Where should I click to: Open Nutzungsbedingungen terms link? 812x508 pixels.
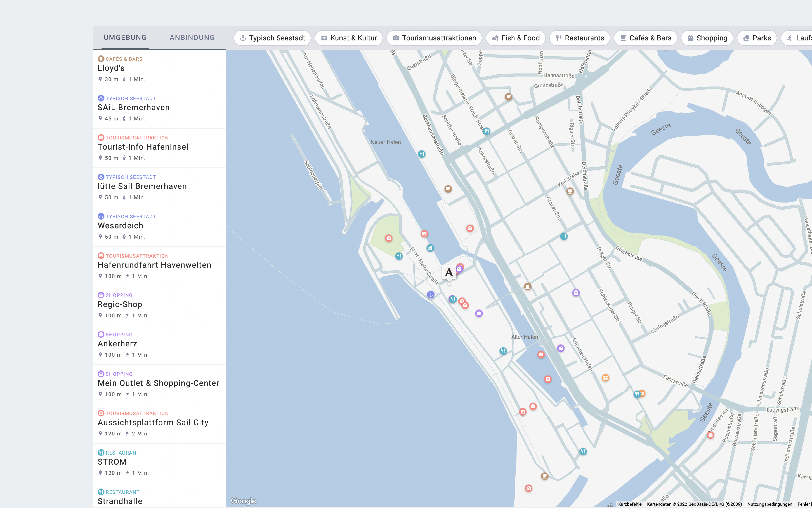click(x=770, y=504)
